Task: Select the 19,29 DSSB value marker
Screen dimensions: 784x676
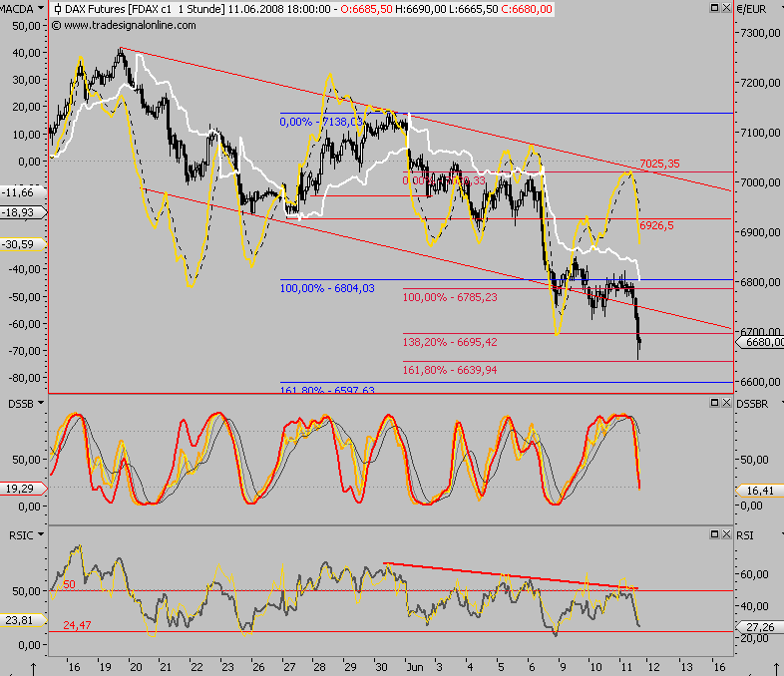Action: 23,489
